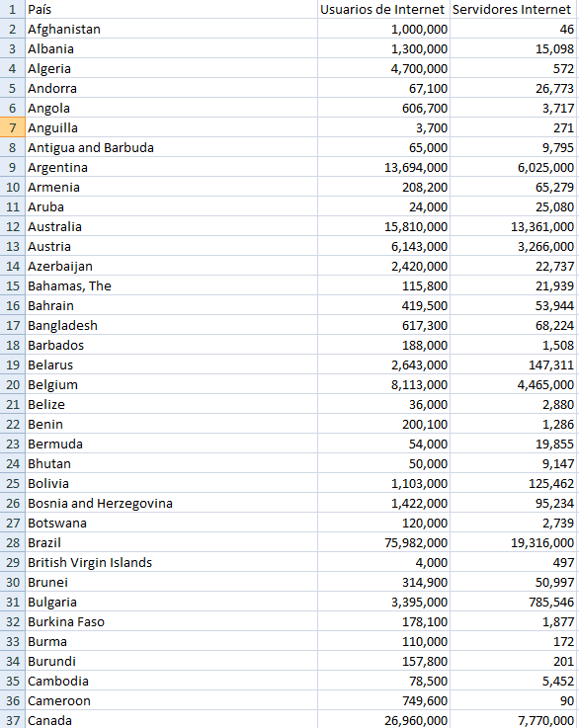Select Argentina's 13,694,000 users value
579x728 pixels.
click(x=384, y=167)
